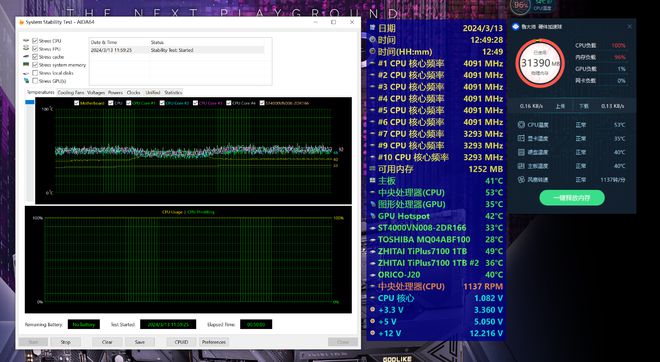The height and width of the screenshot is (362, 660).
Task: Click the icon beside 可用内存 row
Action: 372,169
